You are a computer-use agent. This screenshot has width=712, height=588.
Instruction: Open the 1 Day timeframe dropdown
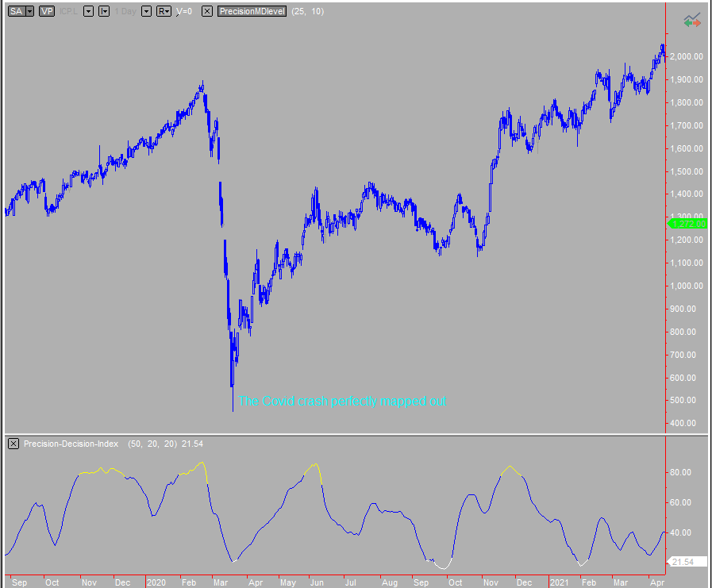(145, 12)
